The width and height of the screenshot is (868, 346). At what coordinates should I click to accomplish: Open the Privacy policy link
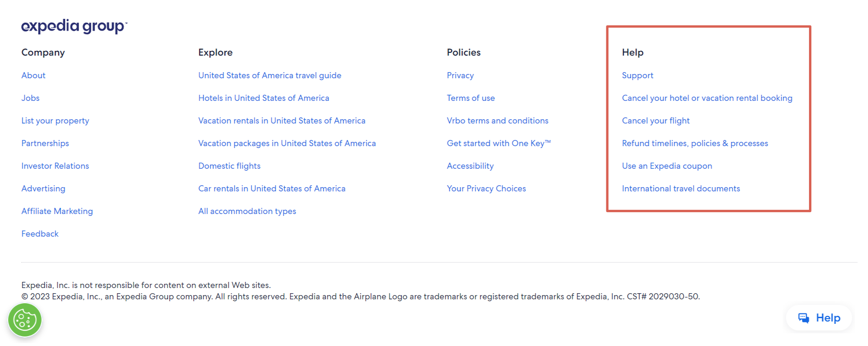point(460,75)
